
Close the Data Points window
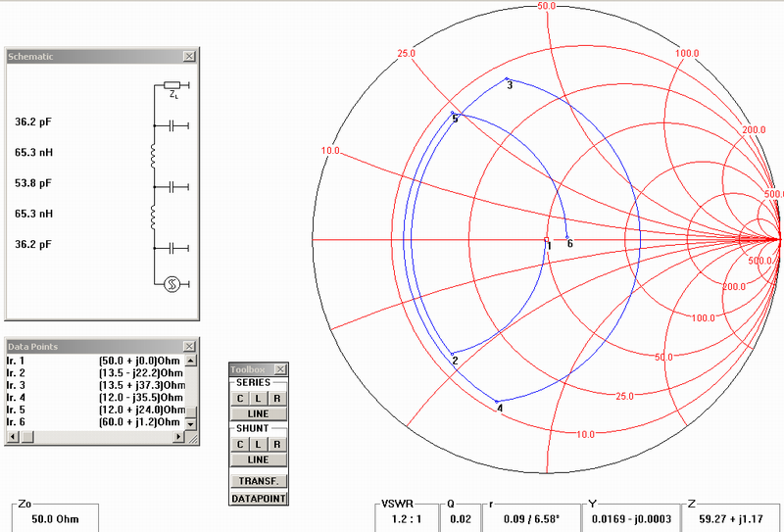click(189, 347)
